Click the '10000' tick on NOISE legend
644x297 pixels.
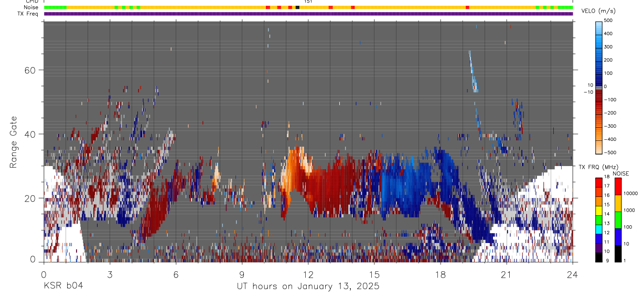tap(631, 194)
